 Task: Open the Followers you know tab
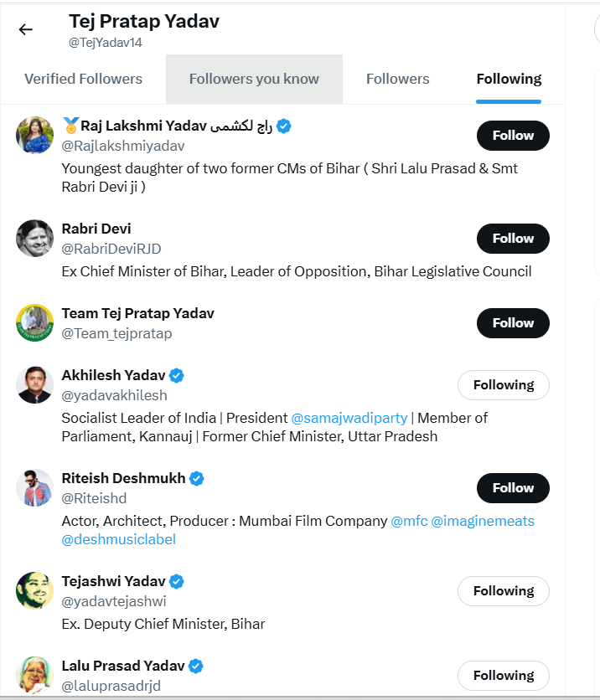[254, 80]
